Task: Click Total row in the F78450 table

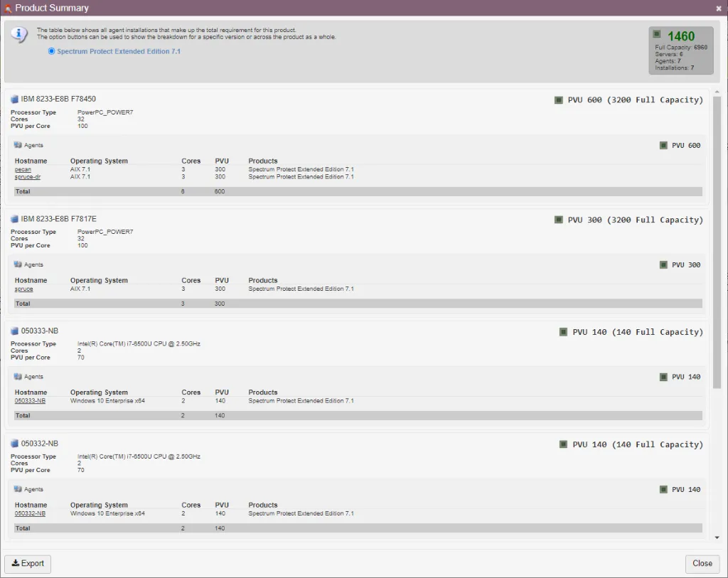Action: point(358,191)
